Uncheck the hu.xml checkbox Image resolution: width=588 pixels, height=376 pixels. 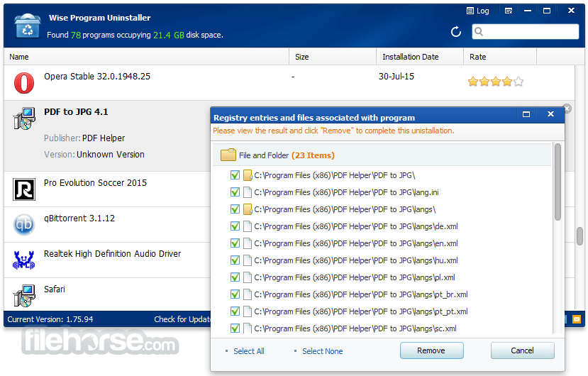click(235, 260)
